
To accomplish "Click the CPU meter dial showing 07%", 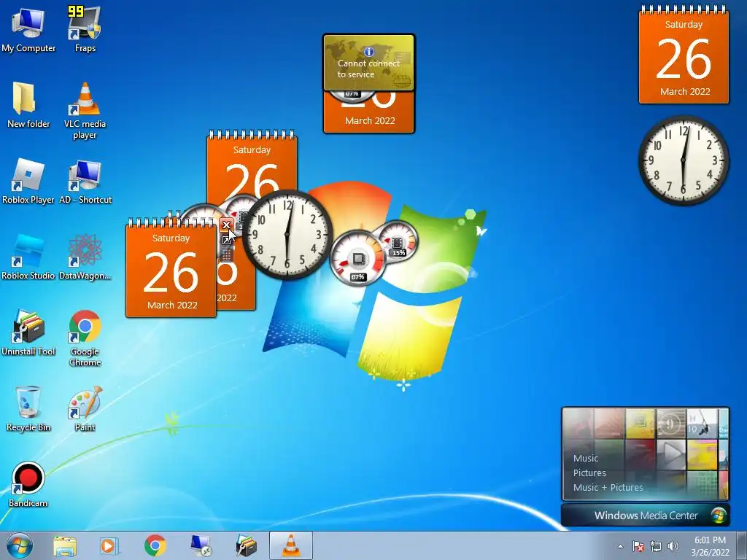I will pos(358,259).
